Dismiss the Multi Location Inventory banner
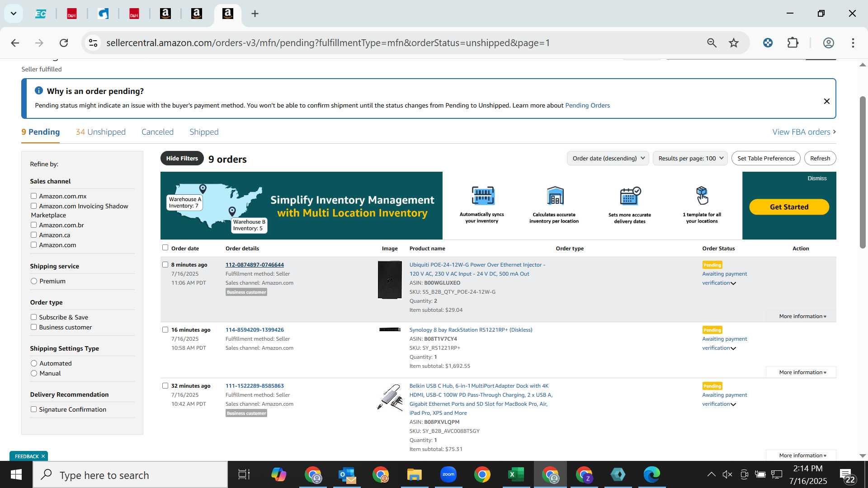The image size is (868, 488). click(x=817, y=178)
